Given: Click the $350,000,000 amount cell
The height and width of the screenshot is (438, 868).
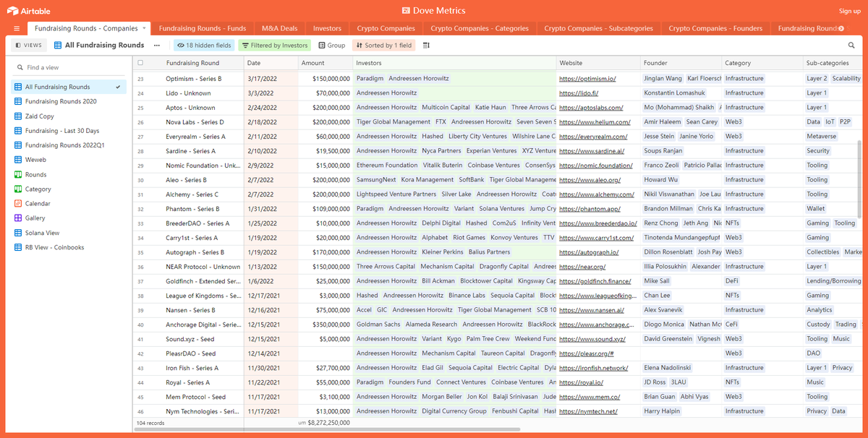Looking at the screenshot, I should coord(325,325).
